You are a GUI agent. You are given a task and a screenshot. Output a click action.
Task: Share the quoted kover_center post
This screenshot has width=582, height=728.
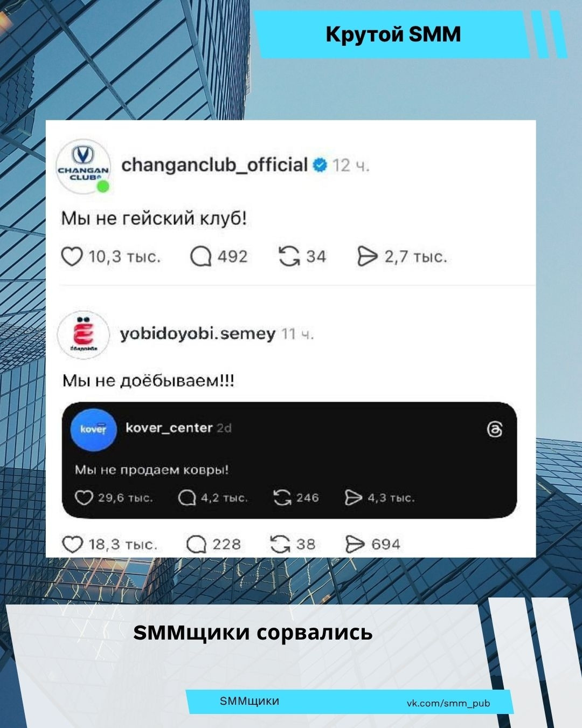point(354,497)
